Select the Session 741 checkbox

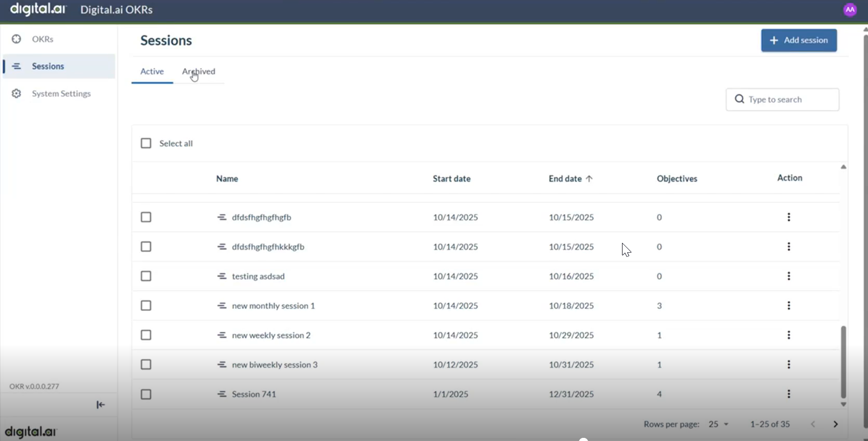click(x=146, y=394)
